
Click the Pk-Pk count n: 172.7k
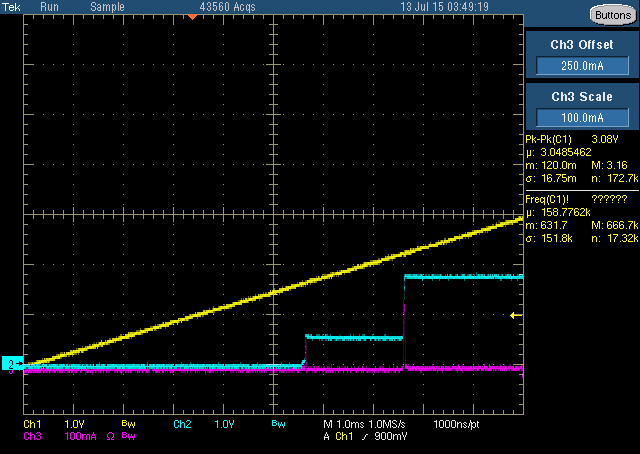[615, 178]
